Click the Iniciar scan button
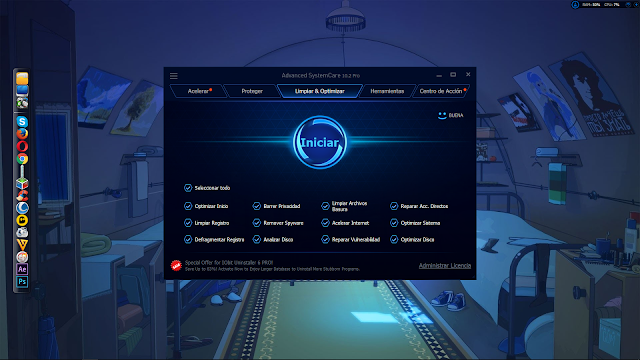Screen dimensions: 640x360 pos(320,142)
